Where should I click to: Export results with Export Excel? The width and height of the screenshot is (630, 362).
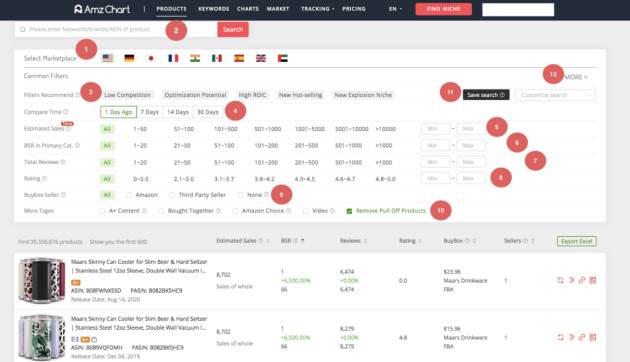coord(577,241)
